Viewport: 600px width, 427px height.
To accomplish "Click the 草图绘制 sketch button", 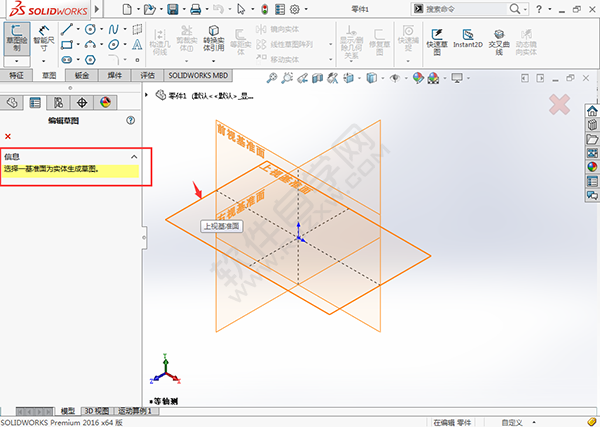I will click(x=17, y=38).
